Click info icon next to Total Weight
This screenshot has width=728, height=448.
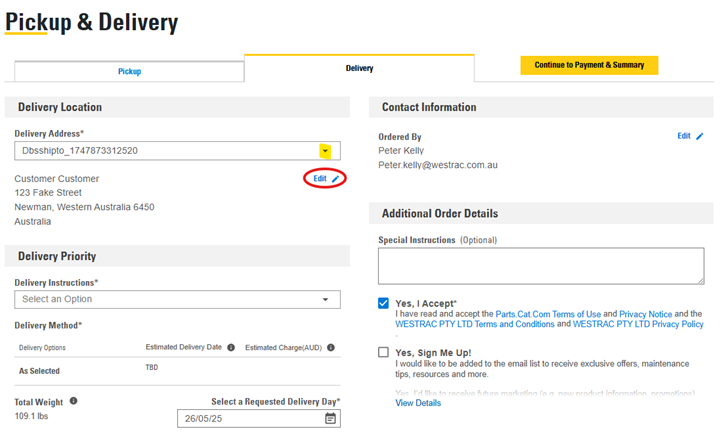[73, 401]
